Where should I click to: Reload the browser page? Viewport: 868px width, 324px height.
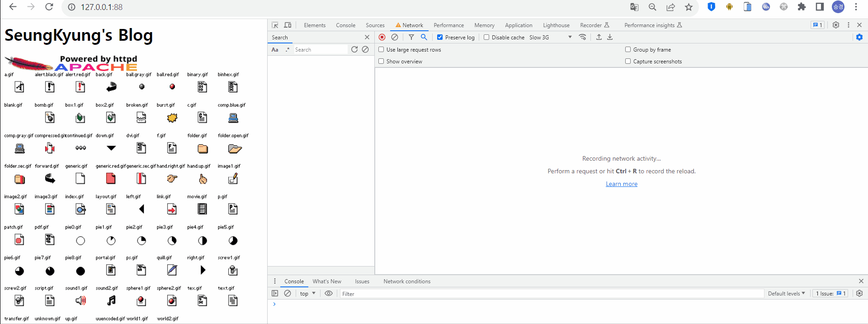click(49, 7)
